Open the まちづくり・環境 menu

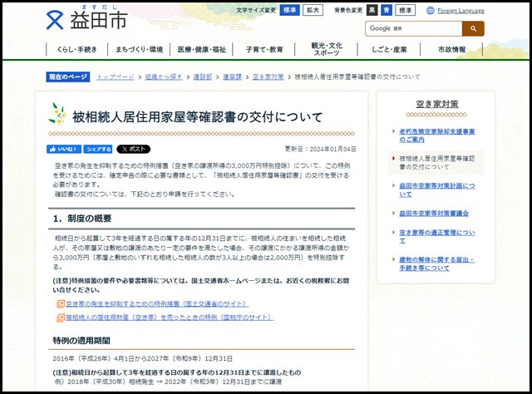(139, 50)
